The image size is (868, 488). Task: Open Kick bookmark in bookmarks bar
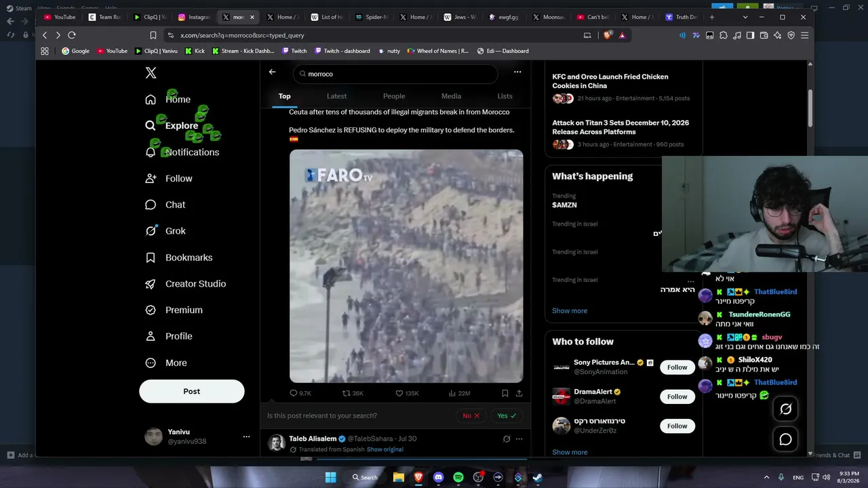195,51
